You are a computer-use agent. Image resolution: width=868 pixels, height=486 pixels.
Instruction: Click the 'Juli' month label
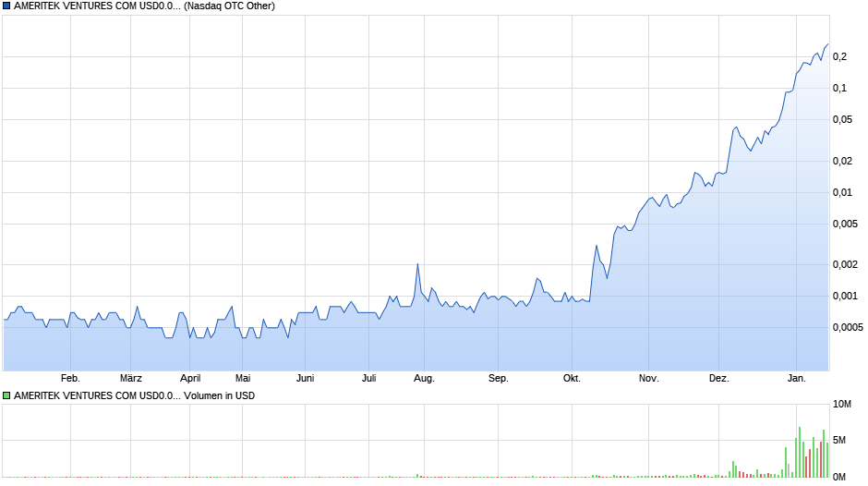click(368, 379)
